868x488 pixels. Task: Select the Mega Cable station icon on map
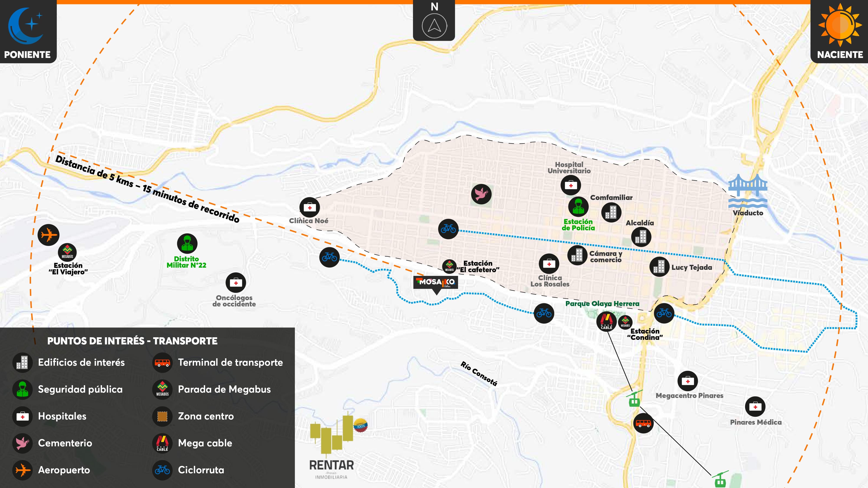(606, 321)
